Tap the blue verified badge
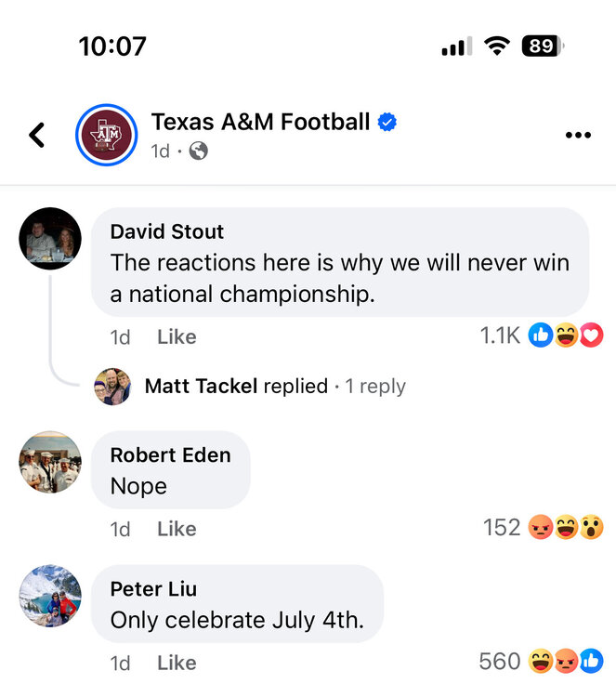Screen dimensions: 616x697 (x=387, y=122)
